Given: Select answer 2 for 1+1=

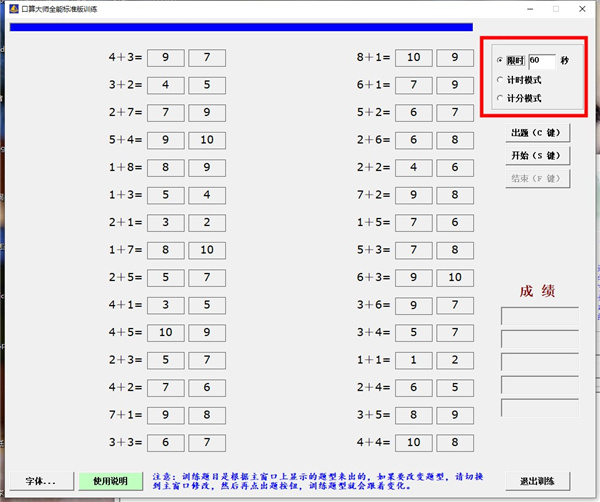Looking at the screenshot, I should (x=455, y=361).
